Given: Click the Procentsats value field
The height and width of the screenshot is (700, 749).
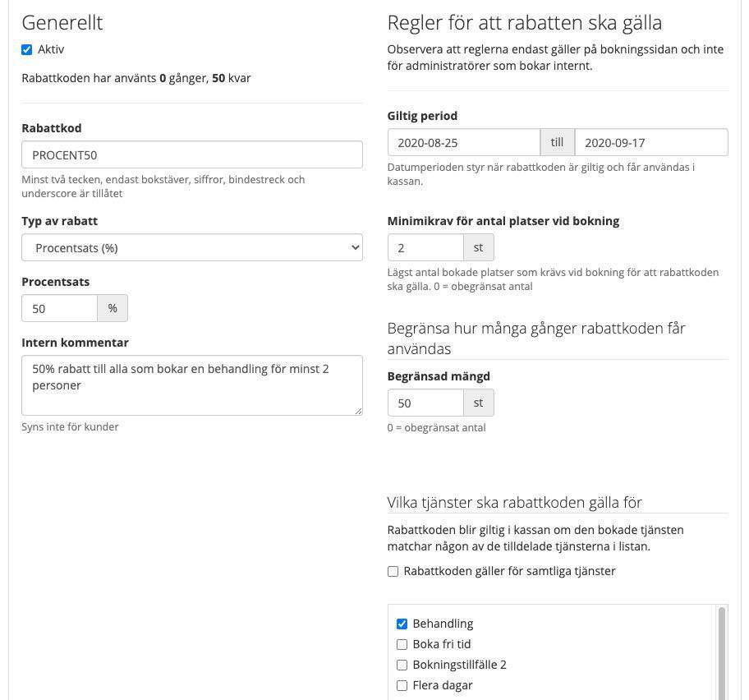Looking at the screenshot, I should click(x=59, y=308).
